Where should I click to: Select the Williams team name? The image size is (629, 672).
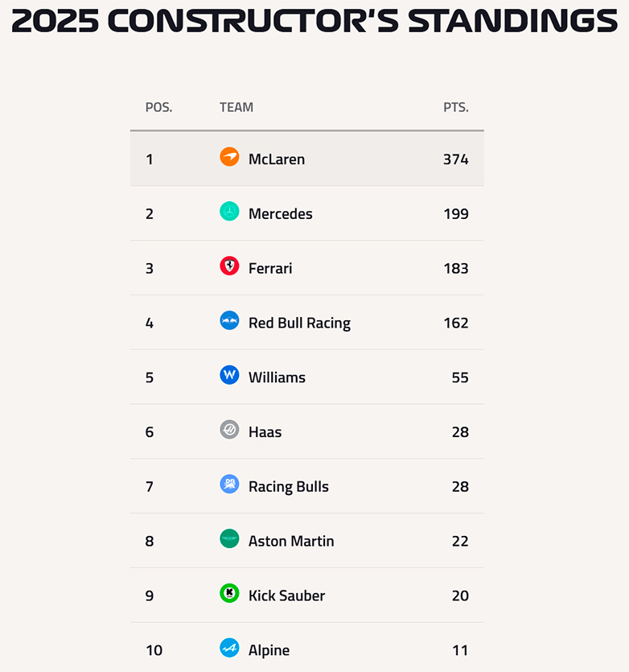[277, 377]
